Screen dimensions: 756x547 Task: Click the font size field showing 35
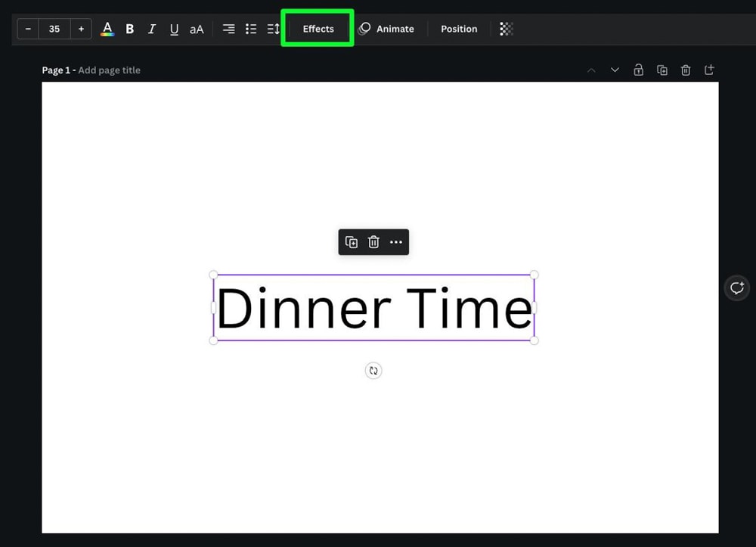(x=54, y=29)
